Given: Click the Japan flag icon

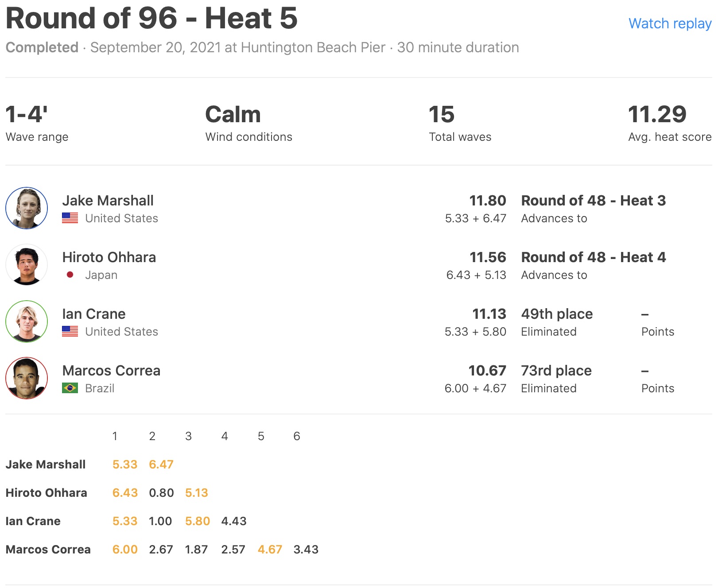Looking at the screenshot, I should [x=70, y=275].
